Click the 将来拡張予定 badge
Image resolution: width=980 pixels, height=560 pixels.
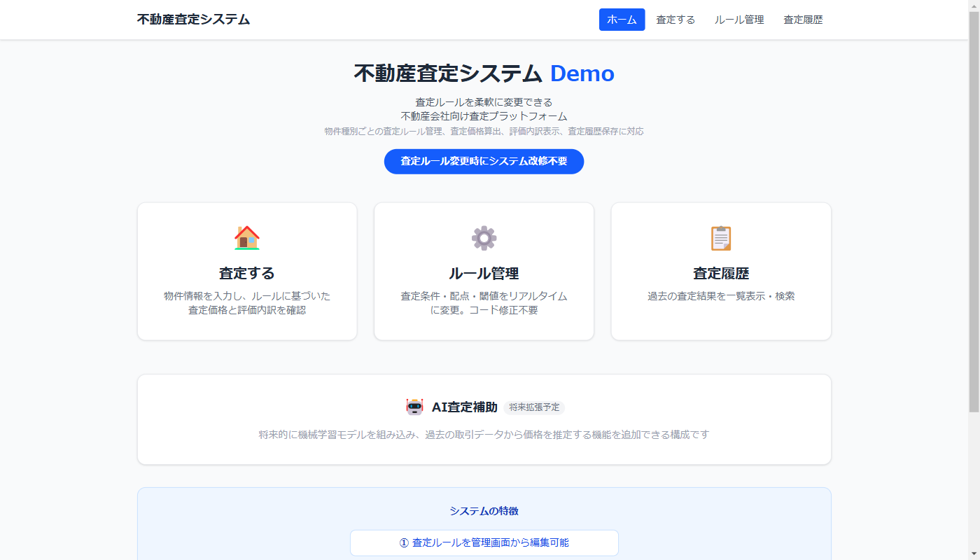(x=534, y=407)
